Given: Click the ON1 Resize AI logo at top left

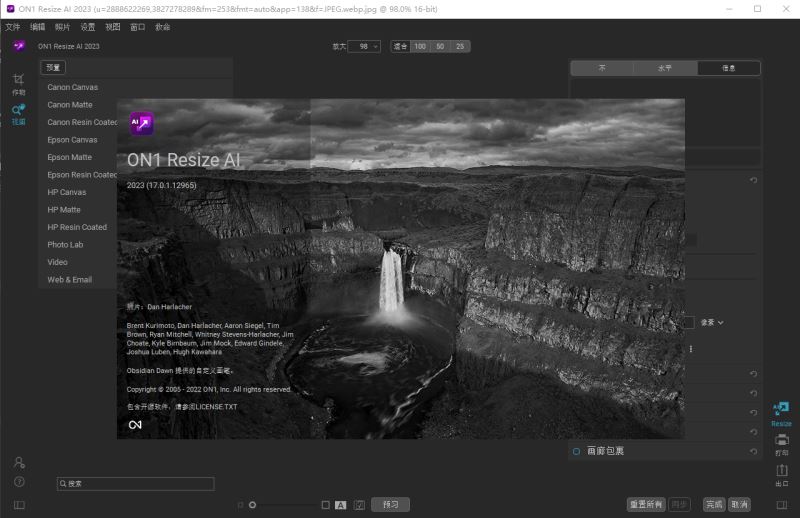Looking at the screenshot, I should [x=19, y=46].
